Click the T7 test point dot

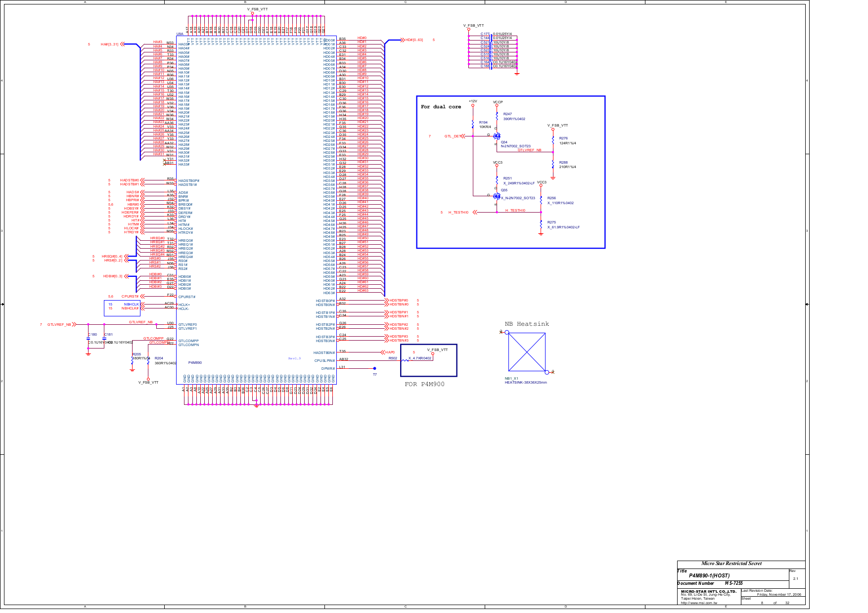tap(374, 368)
